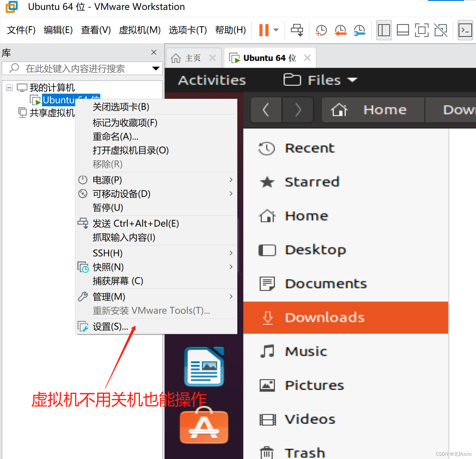Image resolution: width=476 pixels, height=459 pixels.
Task: Select Downloads in the Files sidebar
Action: 346,318
